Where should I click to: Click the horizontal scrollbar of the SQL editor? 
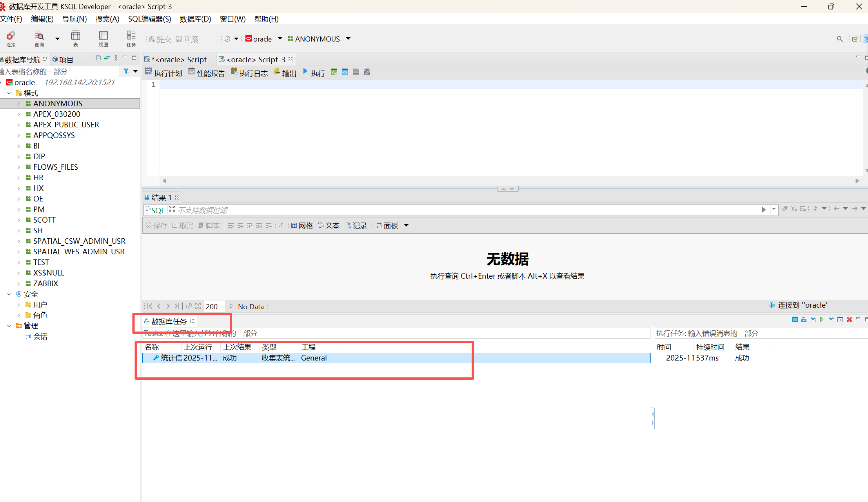[x=510, y=181]
